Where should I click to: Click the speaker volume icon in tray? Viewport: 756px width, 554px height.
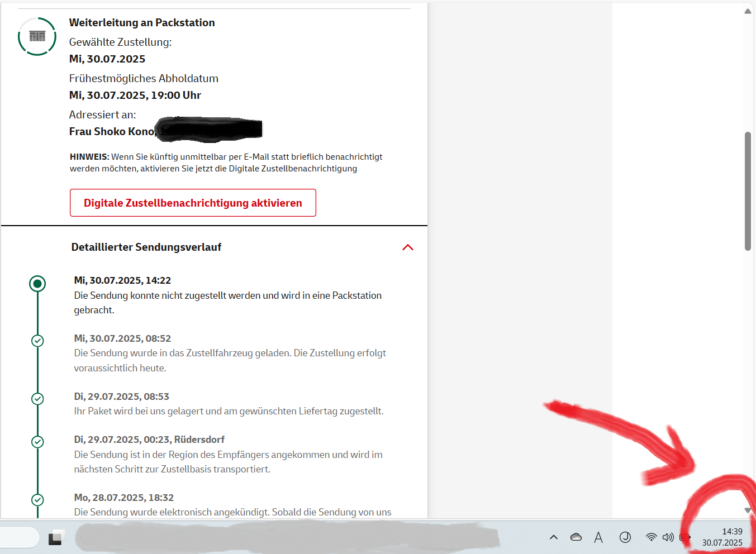click(668, 537)
